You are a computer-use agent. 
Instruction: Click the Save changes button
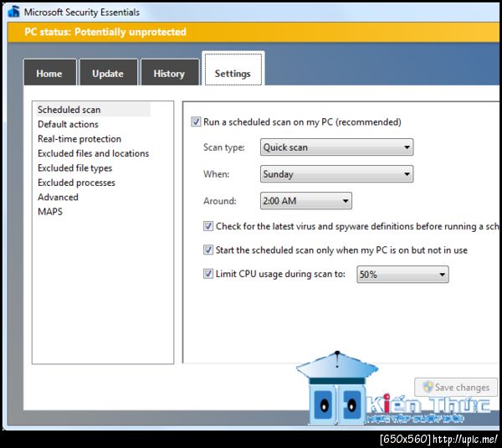click(x=456, y=387)
